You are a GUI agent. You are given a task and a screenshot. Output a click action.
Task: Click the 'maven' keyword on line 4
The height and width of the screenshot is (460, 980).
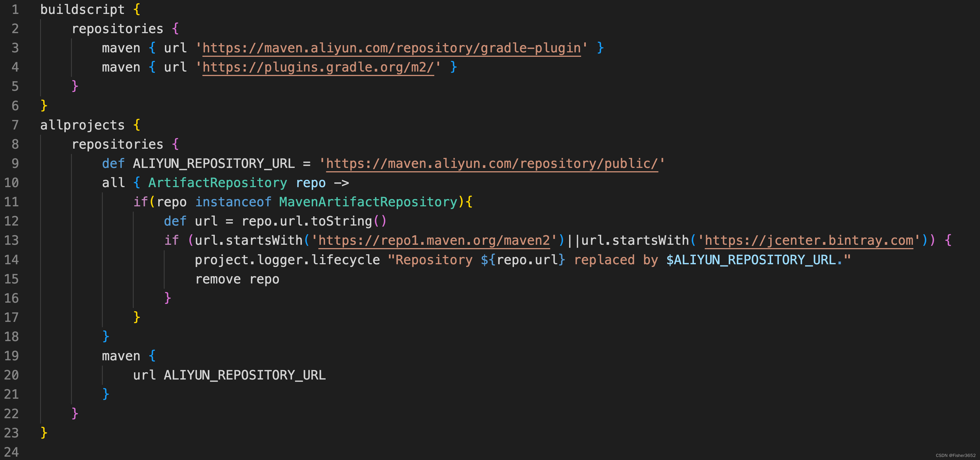pyautogui.click(x=121, y=67)
